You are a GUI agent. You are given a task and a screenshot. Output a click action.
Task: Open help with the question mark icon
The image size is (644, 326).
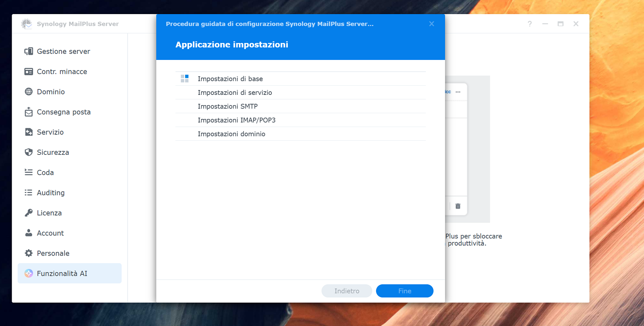[x=530, y=24]
